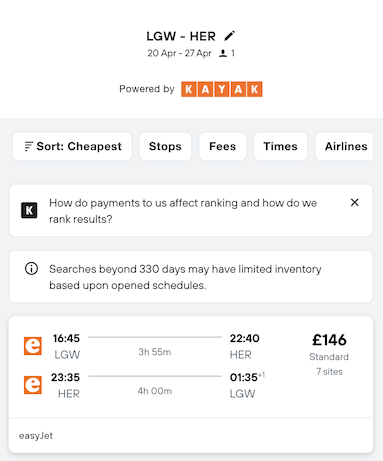The width and height of the screenshot is (383, 461).
Task: Click the easyJet logo on outbound flight
Action: (33, 346)
